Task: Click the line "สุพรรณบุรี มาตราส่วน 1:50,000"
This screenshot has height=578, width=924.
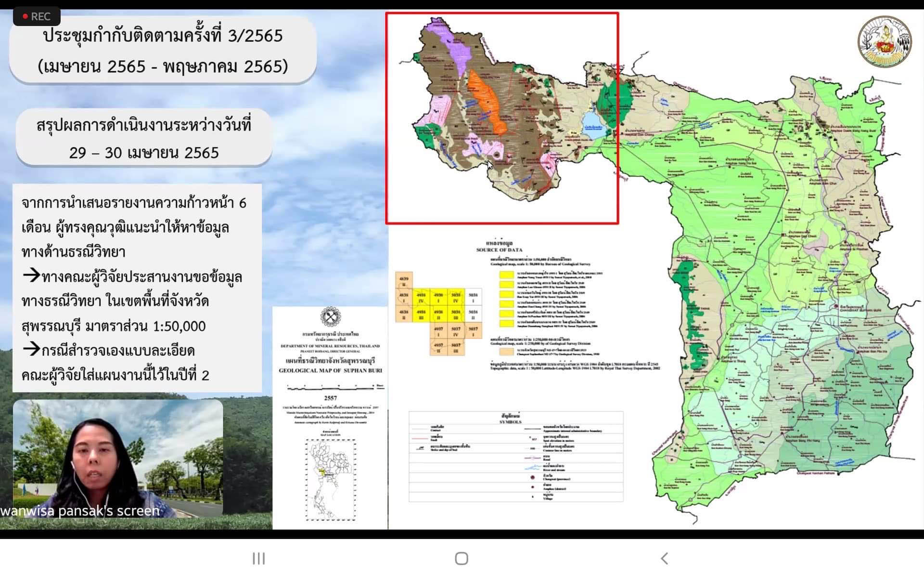Action: pyautogui.click(x=114, y=326)
